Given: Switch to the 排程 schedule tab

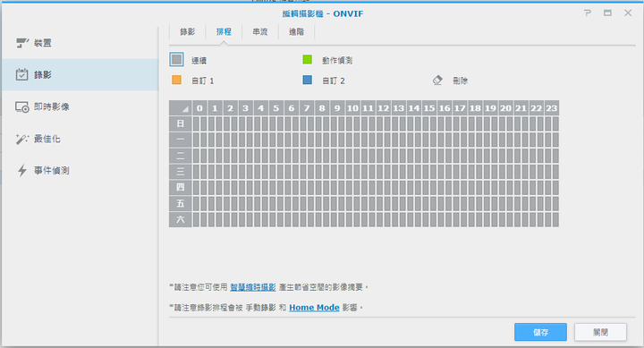Looking at the screenshot, I should (x=224, y=31).
